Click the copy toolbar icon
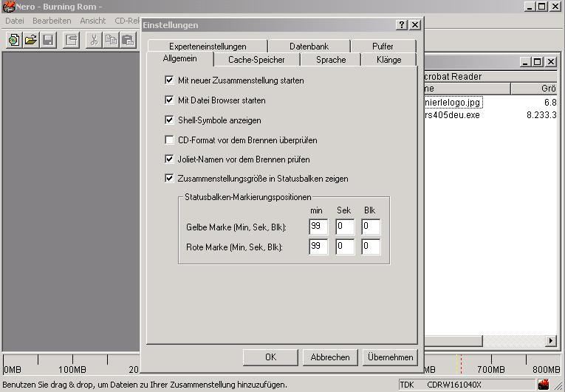 point(111,40)
